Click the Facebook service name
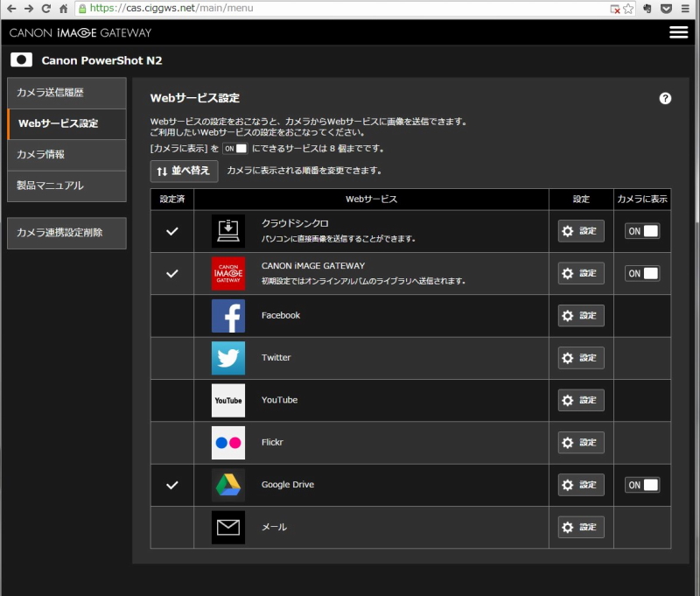The width and height of the screenshot is (700, 596). click(281, 315)
